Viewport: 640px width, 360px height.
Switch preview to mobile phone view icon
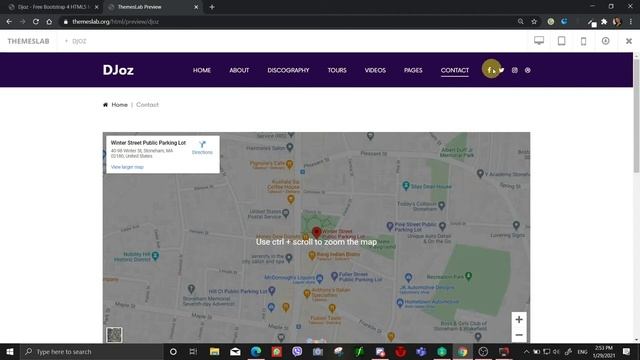click(584, 41)
